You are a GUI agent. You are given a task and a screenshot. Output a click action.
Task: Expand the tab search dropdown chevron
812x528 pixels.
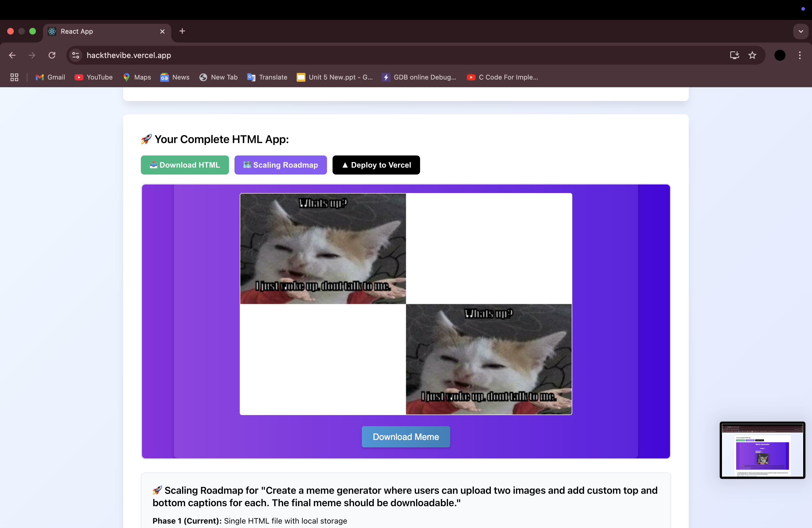[x=800, y=31]
